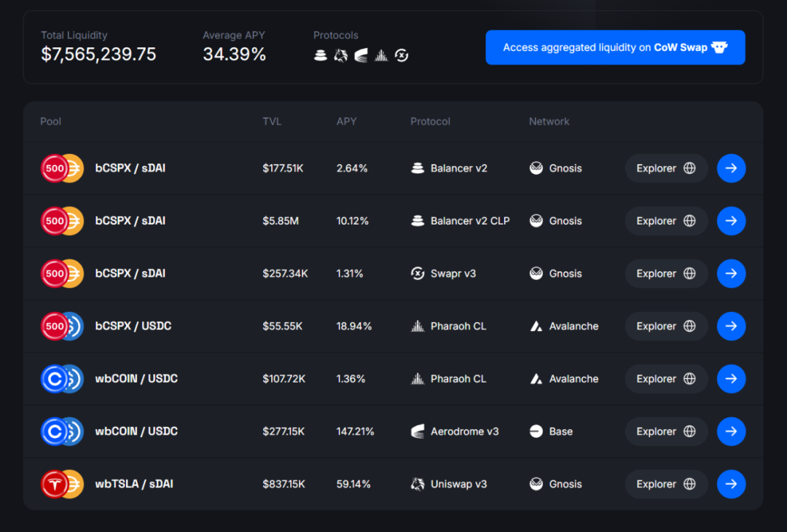Open the wbTSLA/sDAI pool via the blue arrow
The image size is (787, 532).
[731, 484]
